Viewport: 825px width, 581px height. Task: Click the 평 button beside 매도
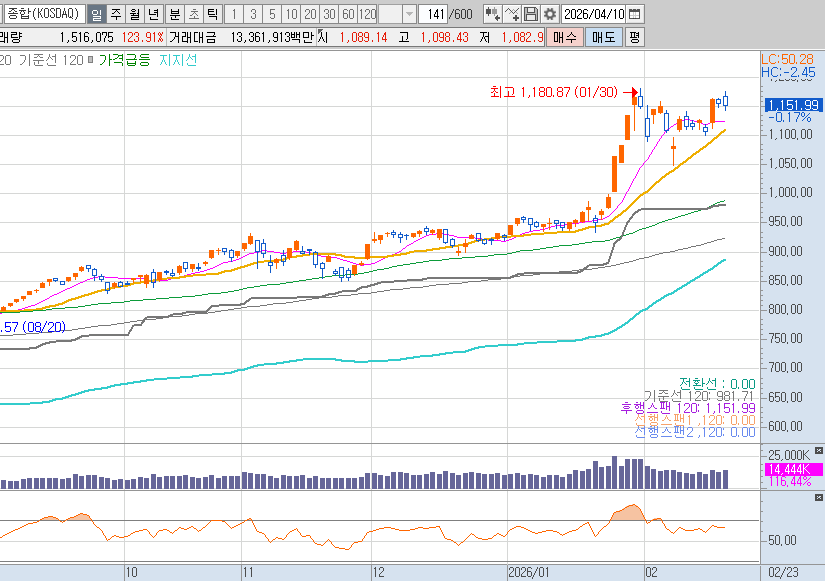635,37
